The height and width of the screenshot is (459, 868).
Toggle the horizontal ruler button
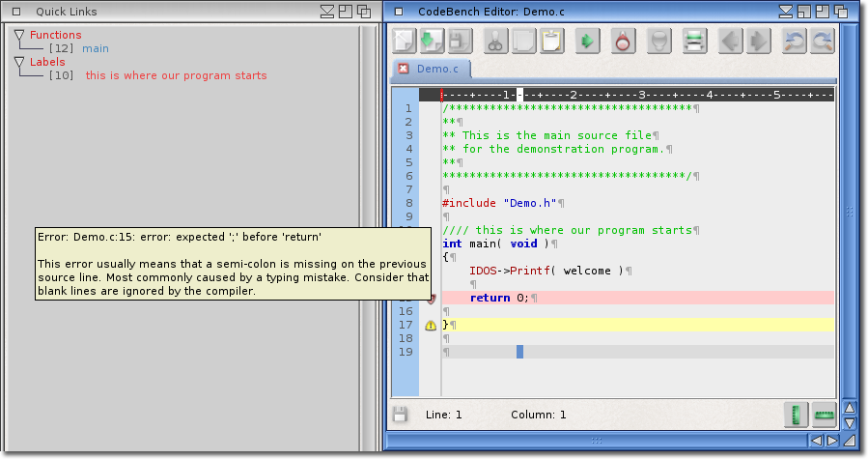824,415
